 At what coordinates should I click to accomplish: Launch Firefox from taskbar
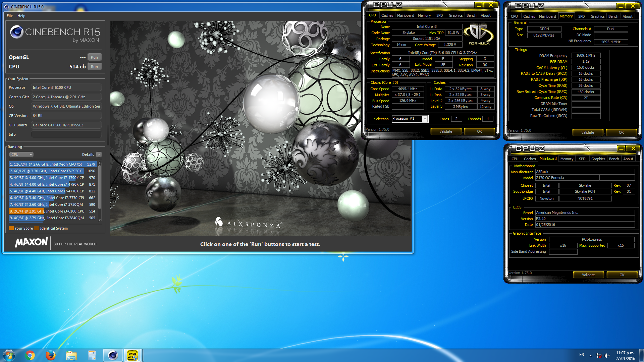coord(51,355)
